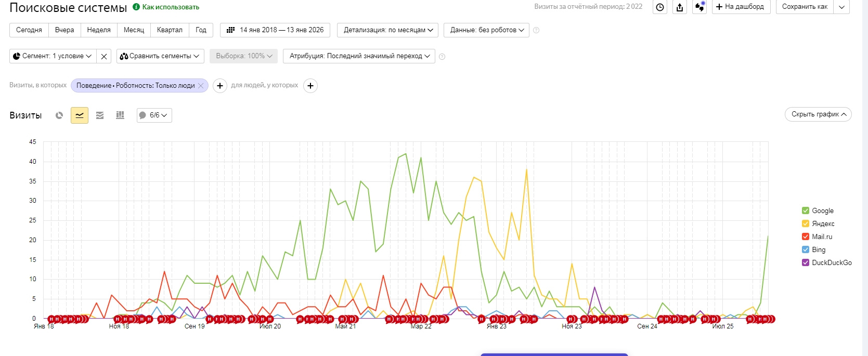Click the На дашборд button
Viewport: 868px width, 356px height.
pyautogui.click(x=740, y=7)
